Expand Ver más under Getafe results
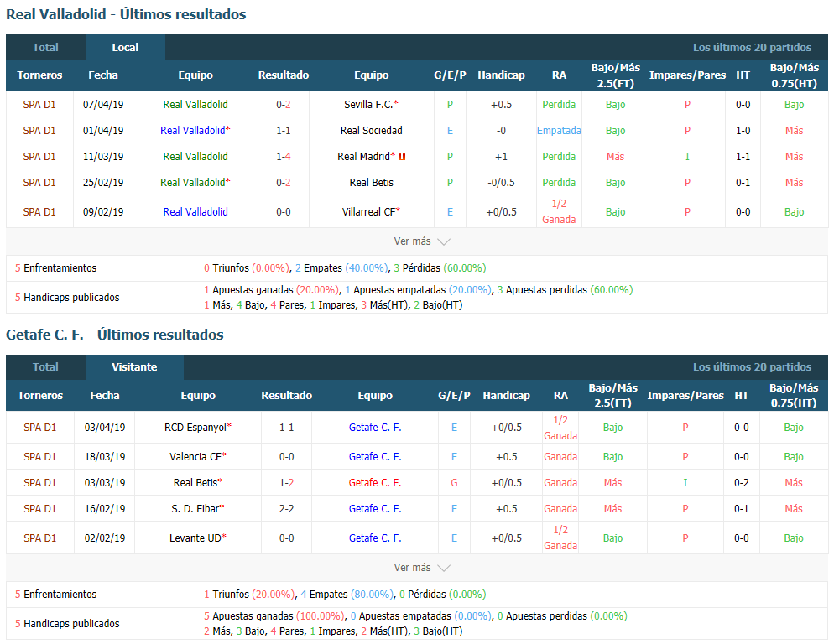 point(422,568)
